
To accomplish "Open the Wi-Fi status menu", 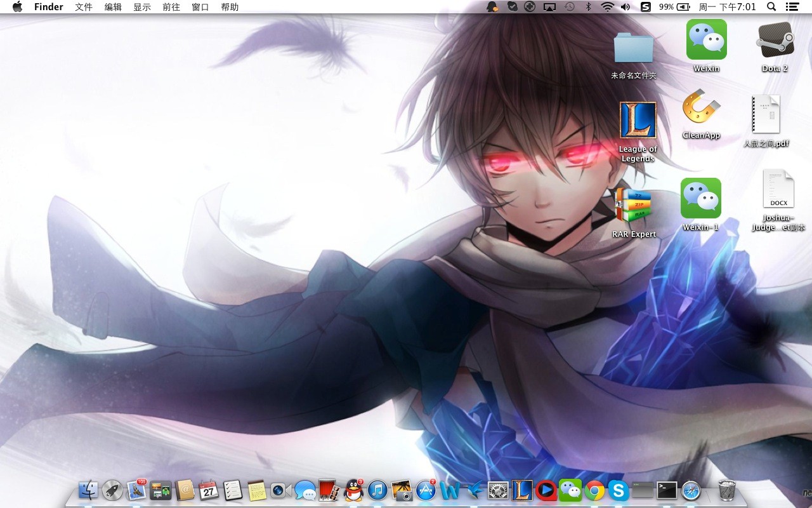I will point(608,7).
